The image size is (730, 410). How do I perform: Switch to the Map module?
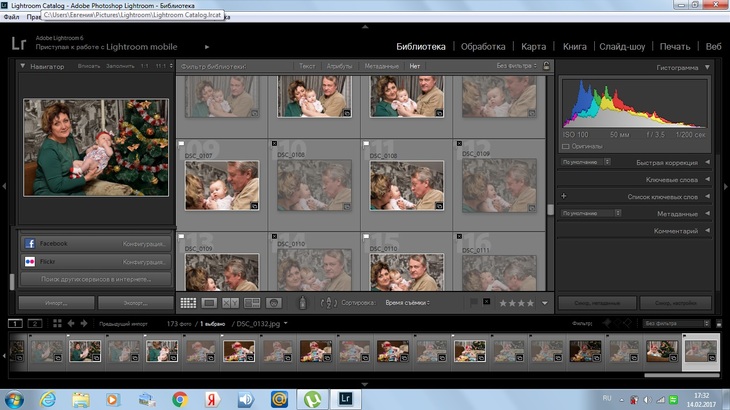click(534, 47)
